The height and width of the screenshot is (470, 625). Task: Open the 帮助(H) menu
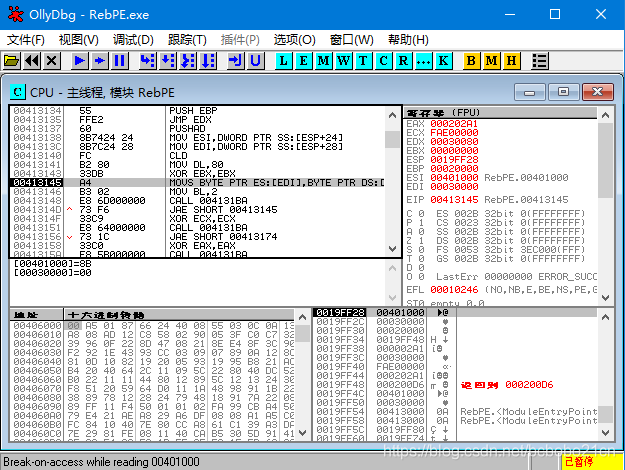point(408,40)
